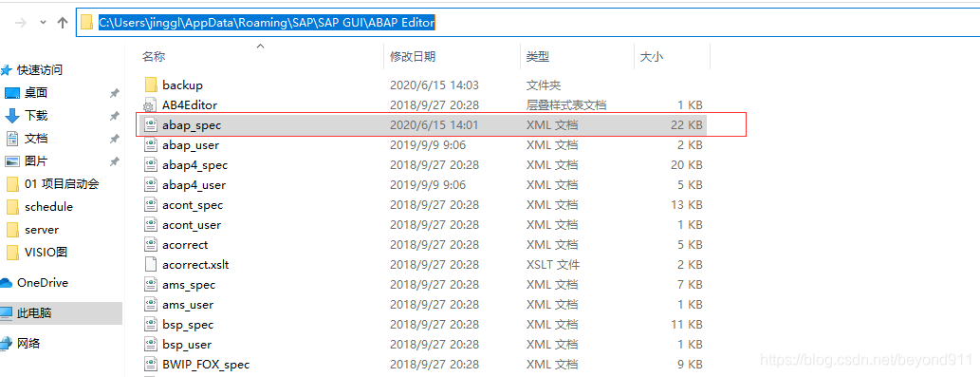Screen dimensions: 980x377
Task: Sort by 大小 column header
Action: 651,57
